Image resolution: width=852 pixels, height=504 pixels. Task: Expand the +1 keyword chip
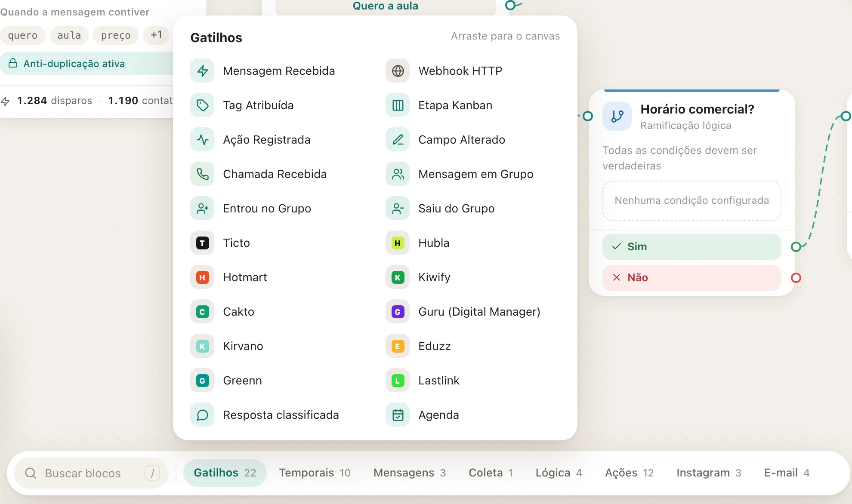pos(157,35)
